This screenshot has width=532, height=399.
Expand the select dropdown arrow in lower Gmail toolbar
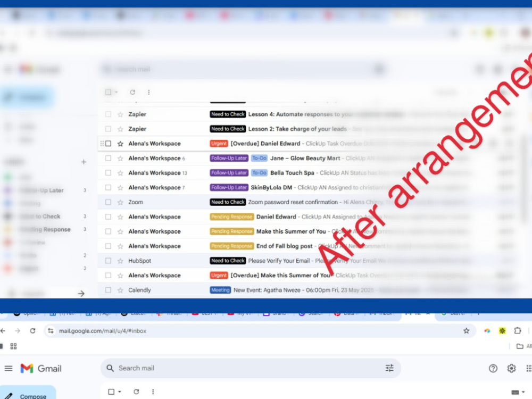120,392
